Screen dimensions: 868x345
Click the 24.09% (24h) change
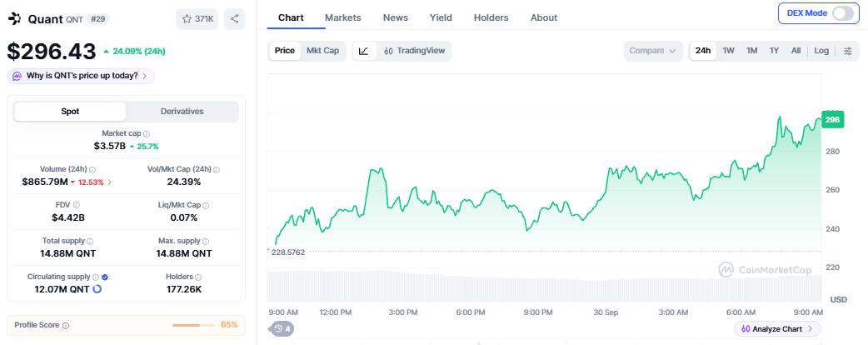coord(134,52)
